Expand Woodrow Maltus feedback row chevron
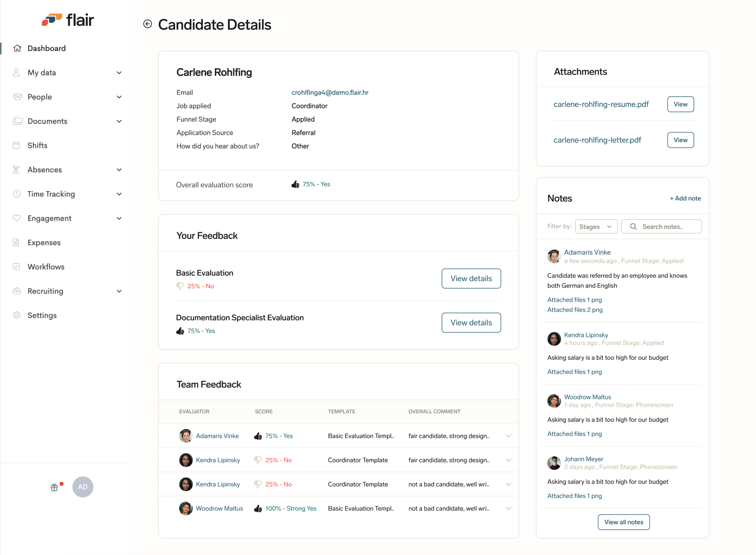756x555 pixels. (508, 508)
